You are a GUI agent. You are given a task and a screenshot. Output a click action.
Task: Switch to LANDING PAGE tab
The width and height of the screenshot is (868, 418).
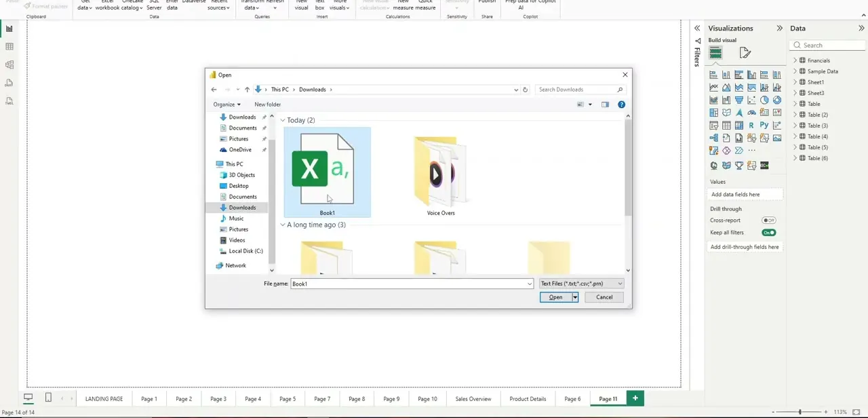(x=104, y=399)
